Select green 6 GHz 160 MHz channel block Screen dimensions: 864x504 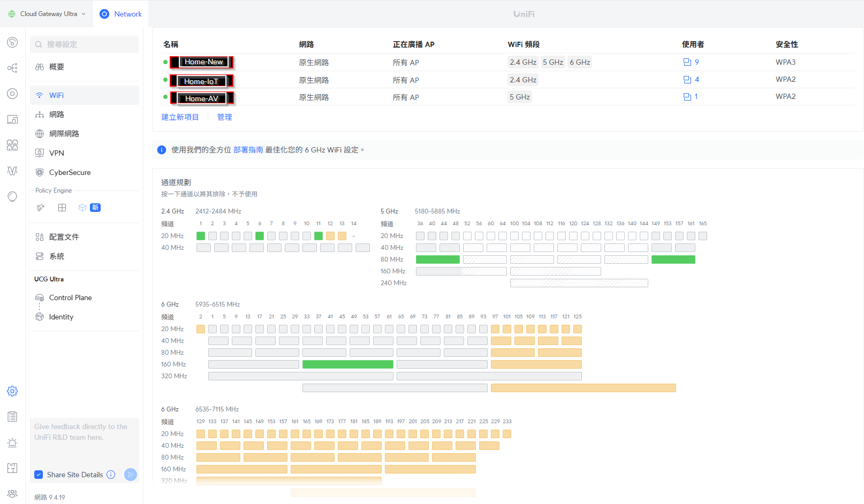tap(348, 364)
